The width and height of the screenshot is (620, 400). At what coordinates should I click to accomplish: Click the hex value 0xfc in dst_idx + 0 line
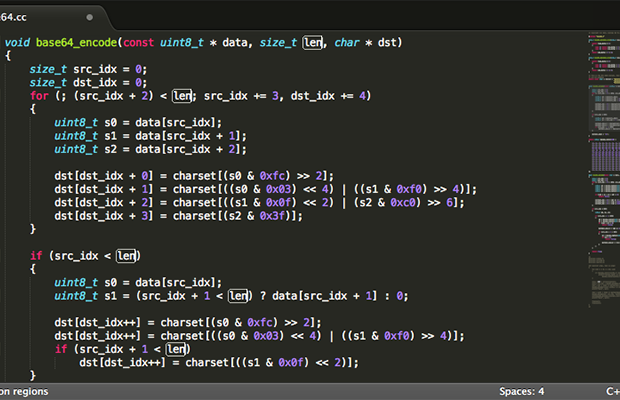click(272, 176)
